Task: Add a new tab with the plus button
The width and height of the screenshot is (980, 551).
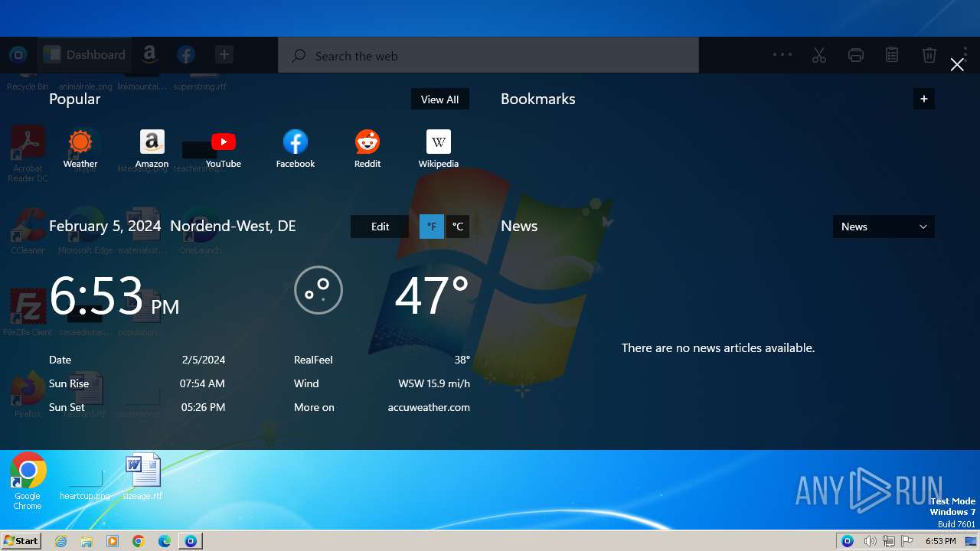Action: pos(224,54)
